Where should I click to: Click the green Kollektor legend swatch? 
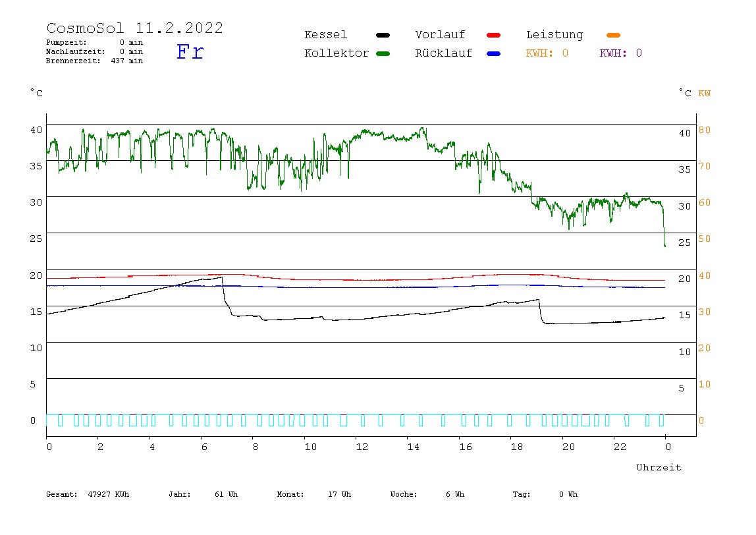point(383,53)
